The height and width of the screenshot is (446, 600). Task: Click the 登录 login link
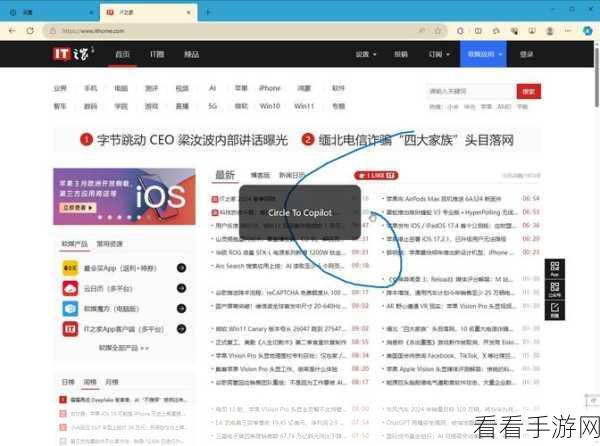click(x=526, y=54)
